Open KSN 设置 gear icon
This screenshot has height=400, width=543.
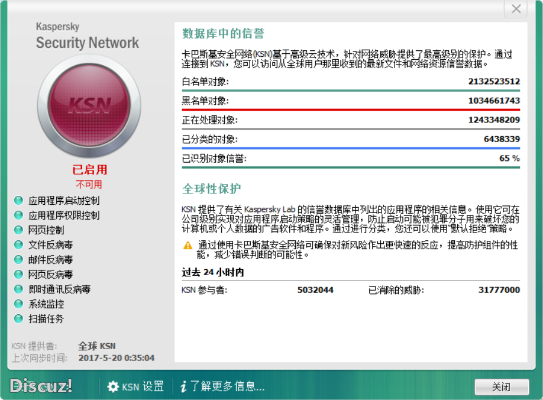[x=113, y=386]
